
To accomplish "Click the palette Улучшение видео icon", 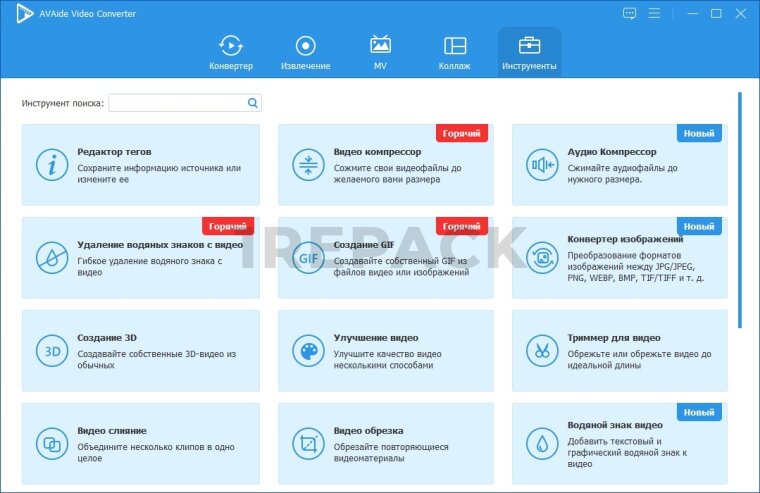I will coord(307,351).
